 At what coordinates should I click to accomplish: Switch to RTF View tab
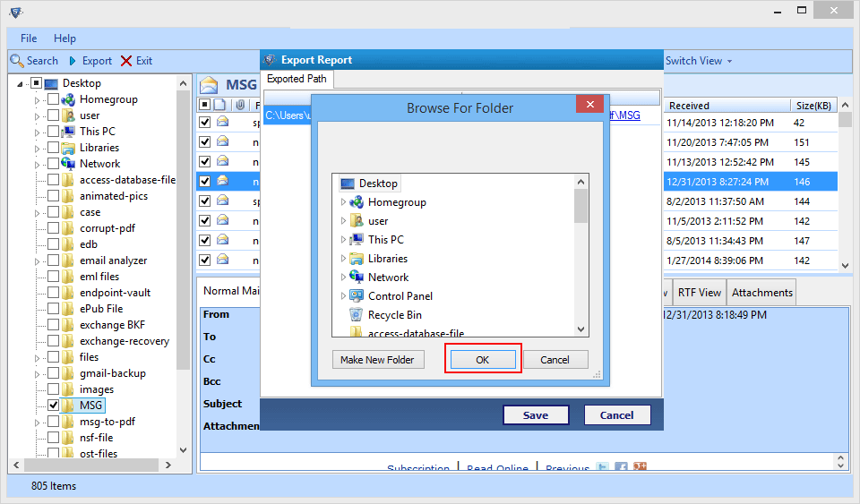[x=700, y=293]
